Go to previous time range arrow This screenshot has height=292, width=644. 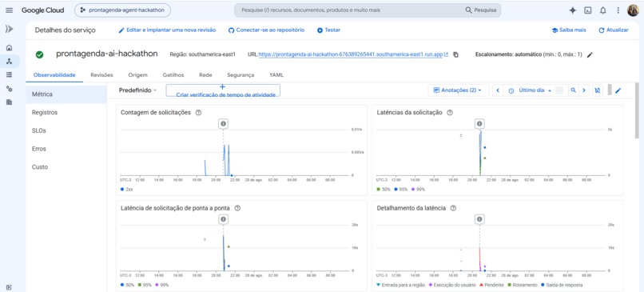tap(498, 90)
